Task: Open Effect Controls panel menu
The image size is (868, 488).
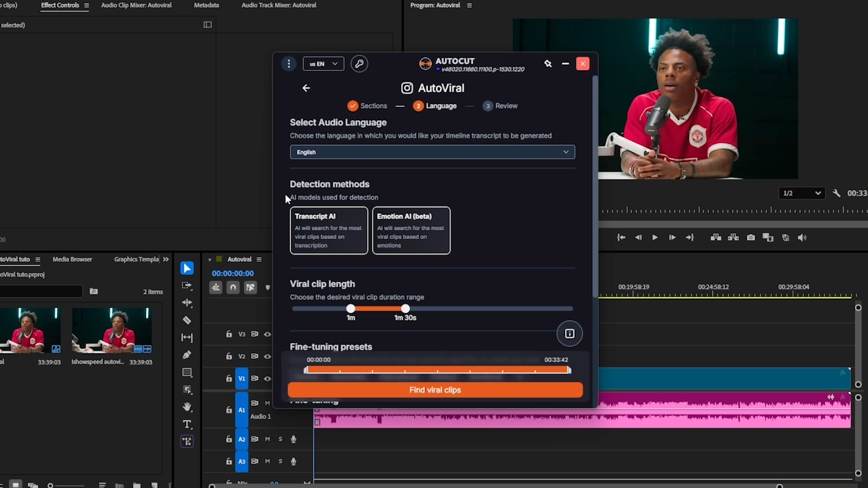Action: pos(86,5)
